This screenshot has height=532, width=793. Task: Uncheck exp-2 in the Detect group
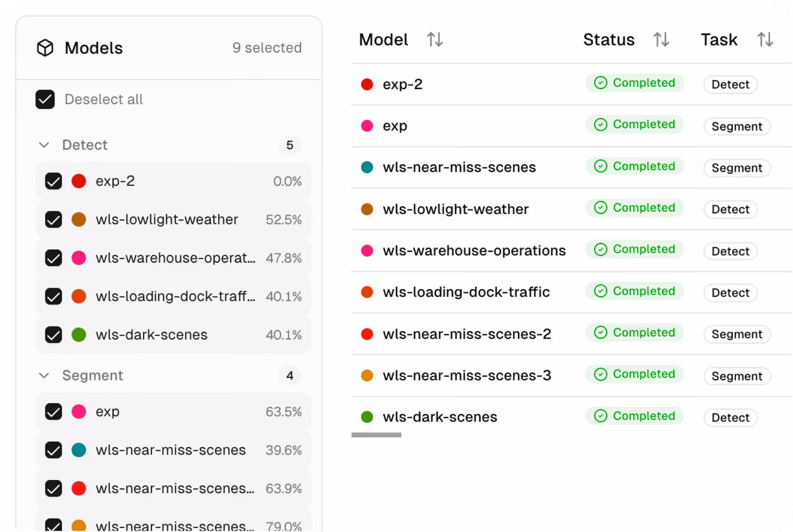[53, 181]
